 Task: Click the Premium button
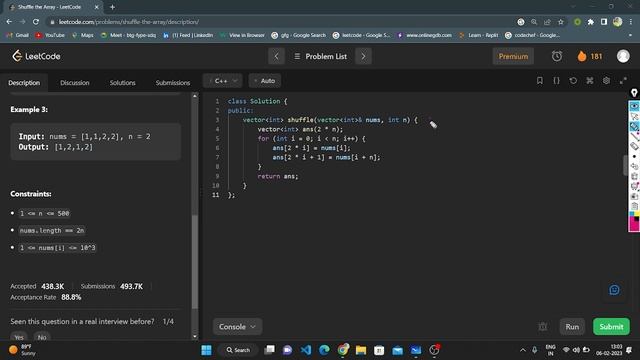[513, 56]
